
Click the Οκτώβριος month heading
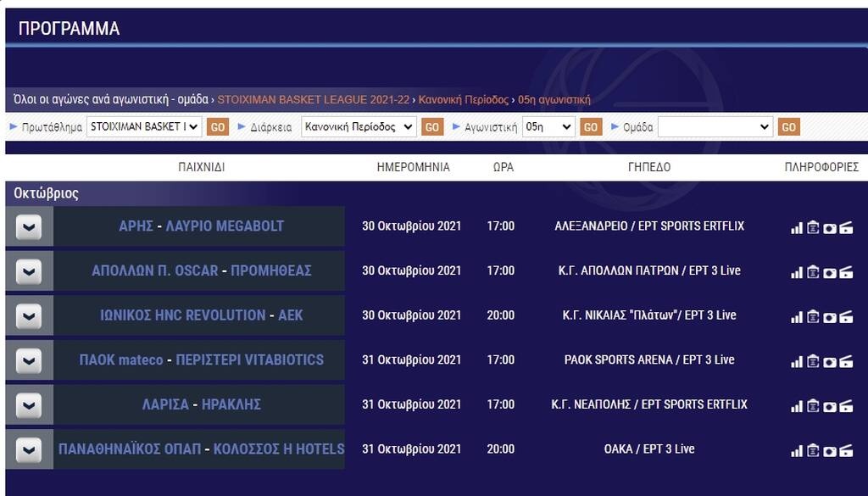(x=46, y=194)
